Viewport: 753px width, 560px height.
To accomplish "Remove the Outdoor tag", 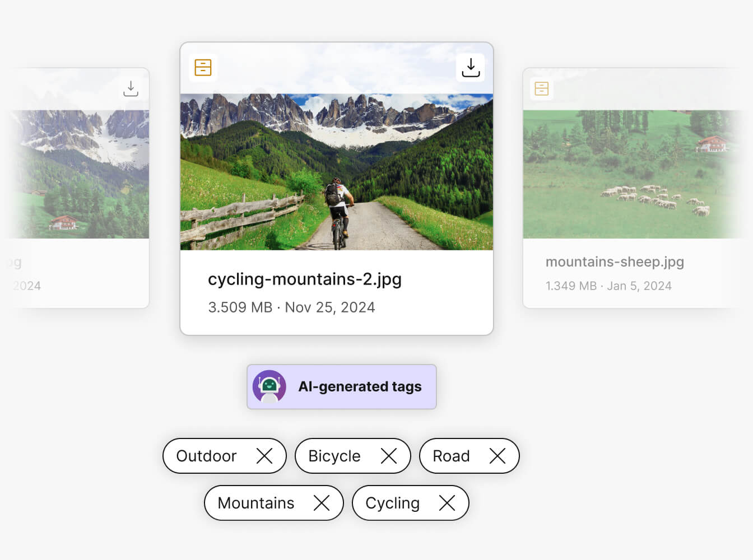I will click(x=264, y=456).
